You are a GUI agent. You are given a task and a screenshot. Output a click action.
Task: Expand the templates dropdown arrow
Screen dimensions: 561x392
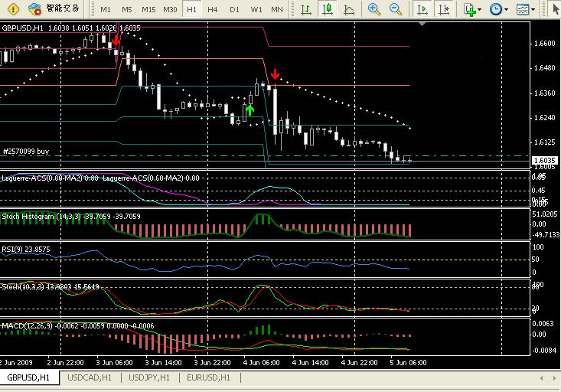coord(533,10)
